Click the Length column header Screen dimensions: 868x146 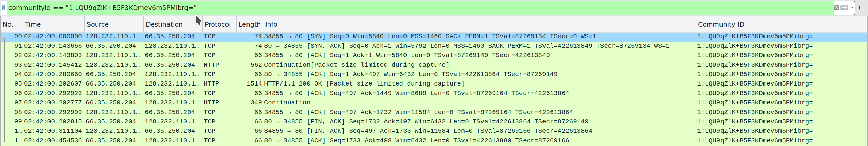point(250,24)
